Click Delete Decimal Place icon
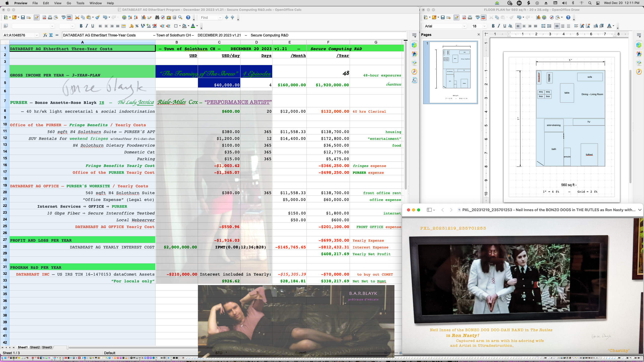Image resolution: width=644 pixels, height=362 pixels. click(x=154, y=26)
